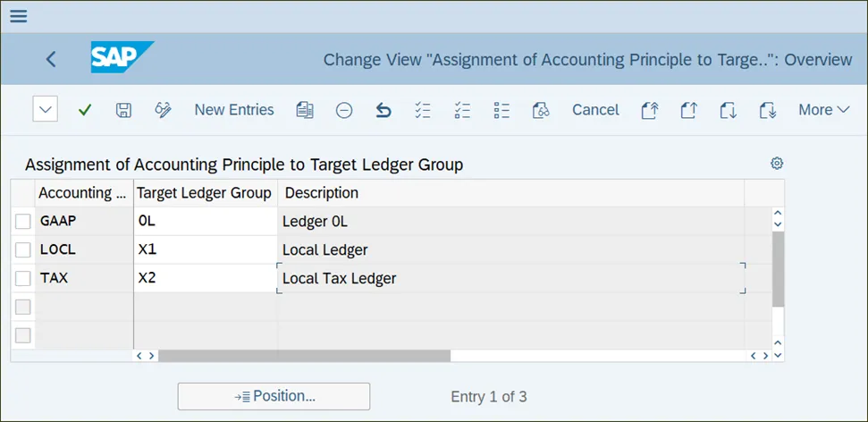
Task: Expand the More toolbar menu
Action: click(x=823, y=110)
